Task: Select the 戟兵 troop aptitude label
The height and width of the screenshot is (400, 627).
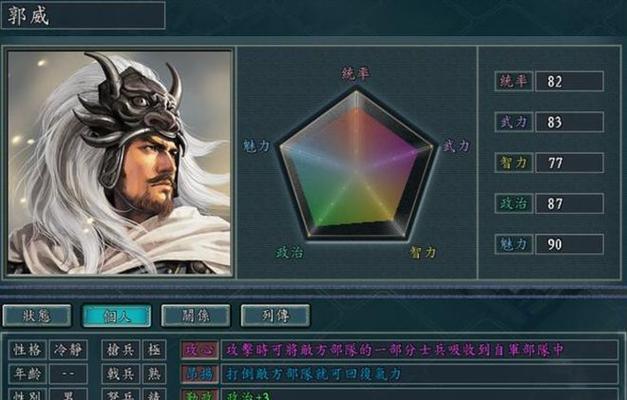Action: pos(120,374)
